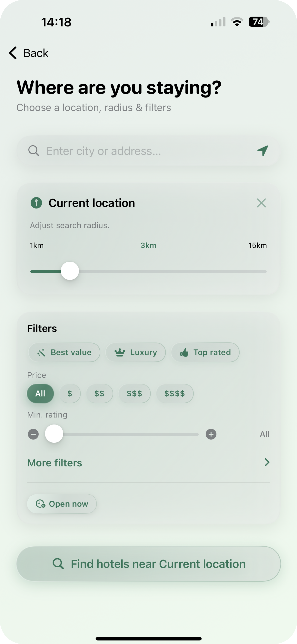Image resolution: width=297 pixels, height=644 pixels.
Task: Select the All price option
Action: 40,393
